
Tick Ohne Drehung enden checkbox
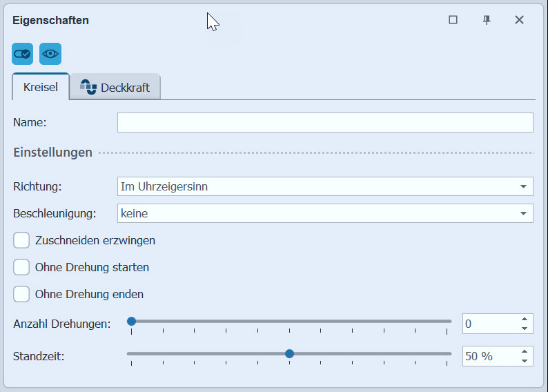(x=21, y=294)
